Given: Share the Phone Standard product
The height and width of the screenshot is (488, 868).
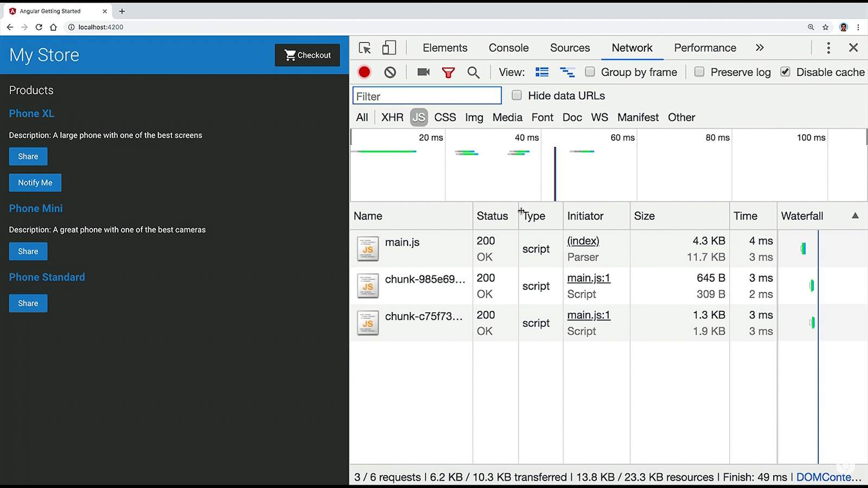Looking at the screenshot, I should click(x=28, y=304).
